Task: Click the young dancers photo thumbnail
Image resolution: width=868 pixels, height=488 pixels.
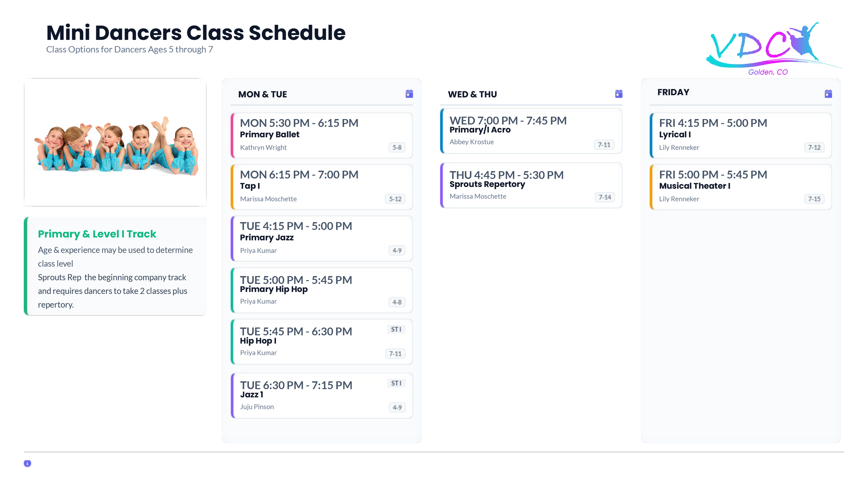Action: tap(115, 142)
